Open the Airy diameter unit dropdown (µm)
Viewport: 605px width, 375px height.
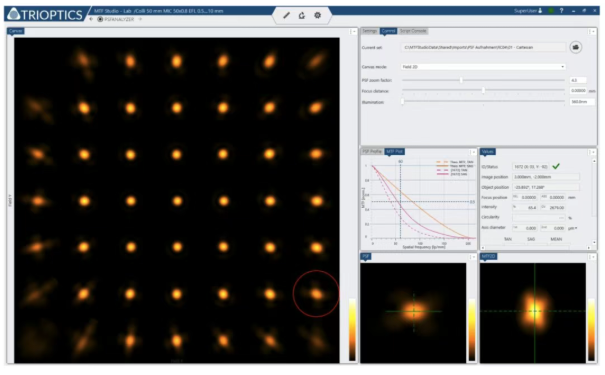pyautogui.click(x=573, y=228)
